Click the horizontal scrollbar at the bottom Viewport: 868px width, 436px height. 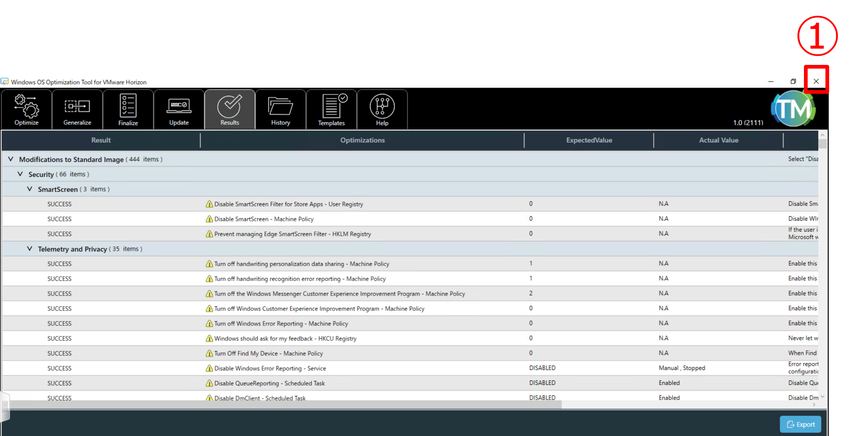(x=285, y=405)
